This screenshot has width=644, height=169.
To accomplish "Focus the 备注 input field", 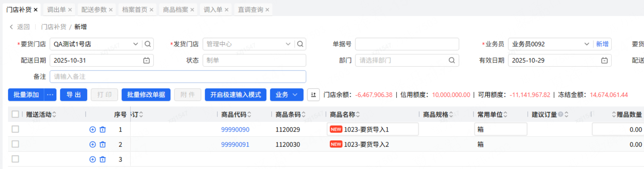I will click(x=178, y=77).
